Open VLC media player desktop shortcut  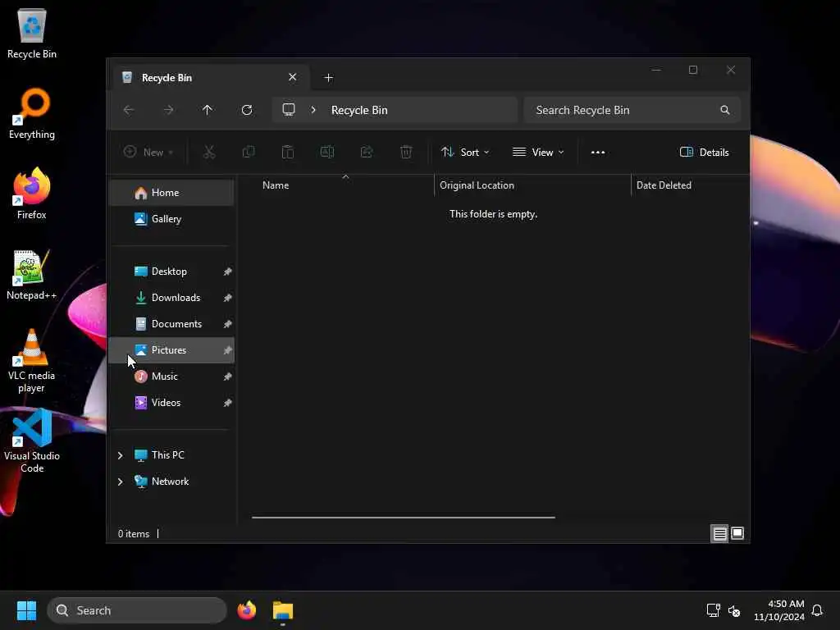coord(32,360)
